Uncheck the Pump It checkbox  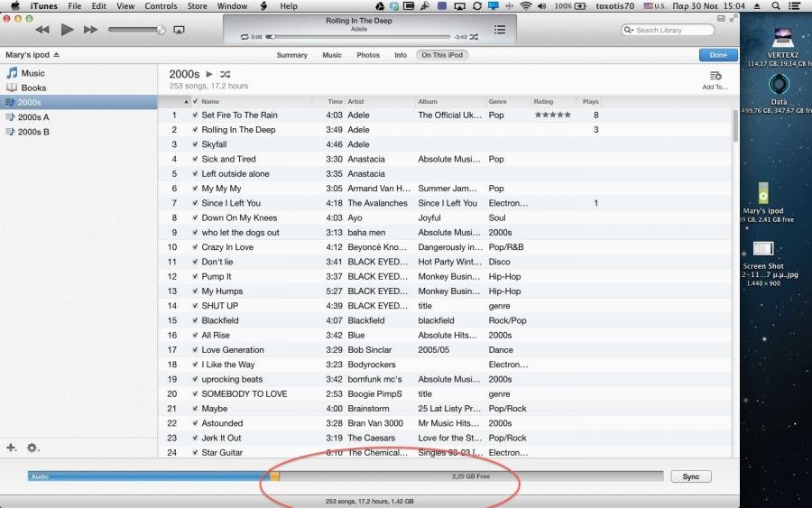(195, 276)
